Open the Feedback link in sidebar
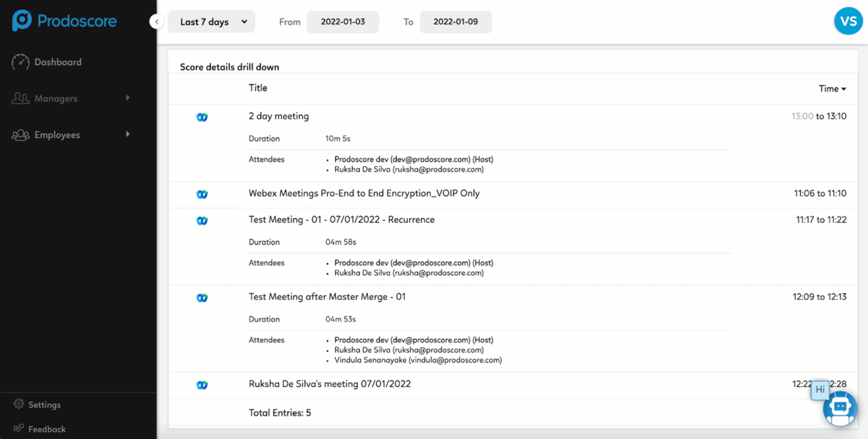Screen dimensions: 868x439 click(x=47, y=429)
